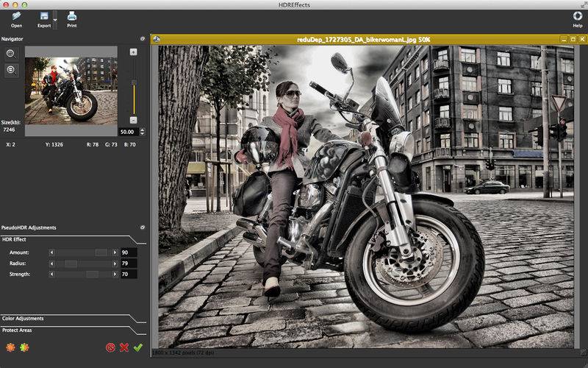Screen dimensions: 588x368
Task: Click the orange preset flower icon
Action: click(x=10, y=347)
